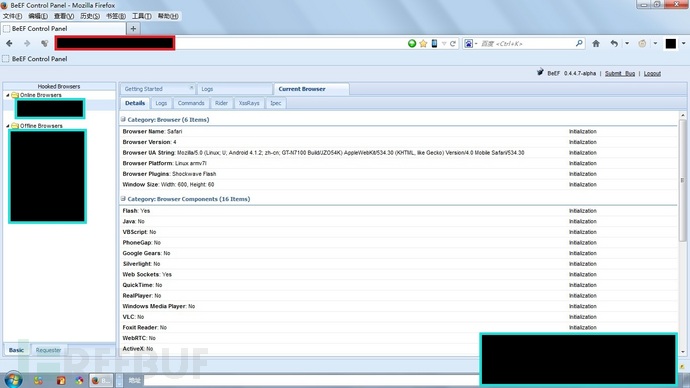Click into the Baidu search input field
Viewport: 690px width, 388px height.
526,44
